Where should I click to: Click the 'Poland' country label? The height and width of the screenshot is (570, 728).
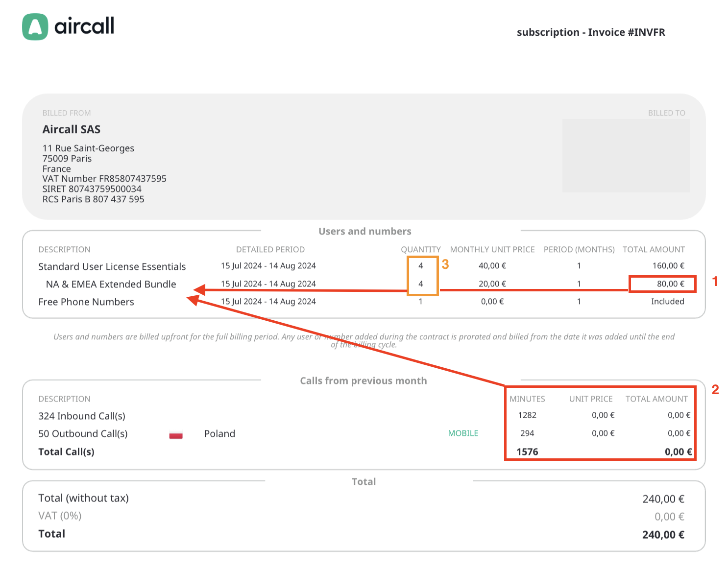click(x=219, y=433)
